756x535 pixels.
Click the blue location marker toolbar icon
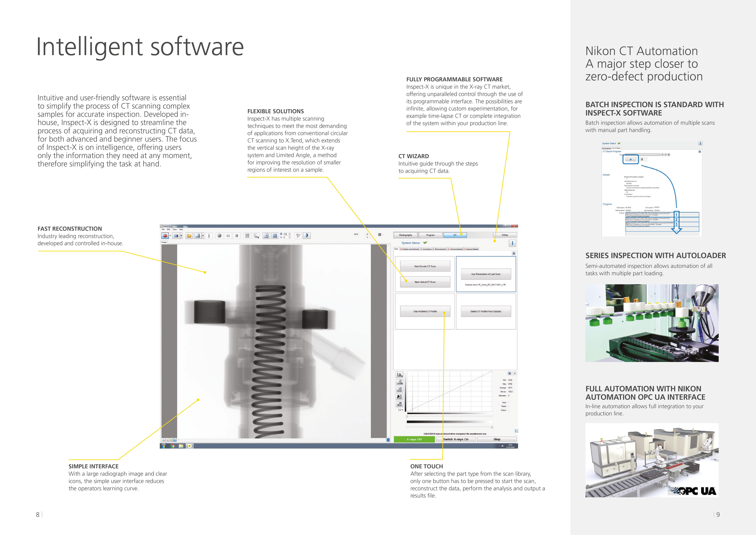click(x=307, y=236)
